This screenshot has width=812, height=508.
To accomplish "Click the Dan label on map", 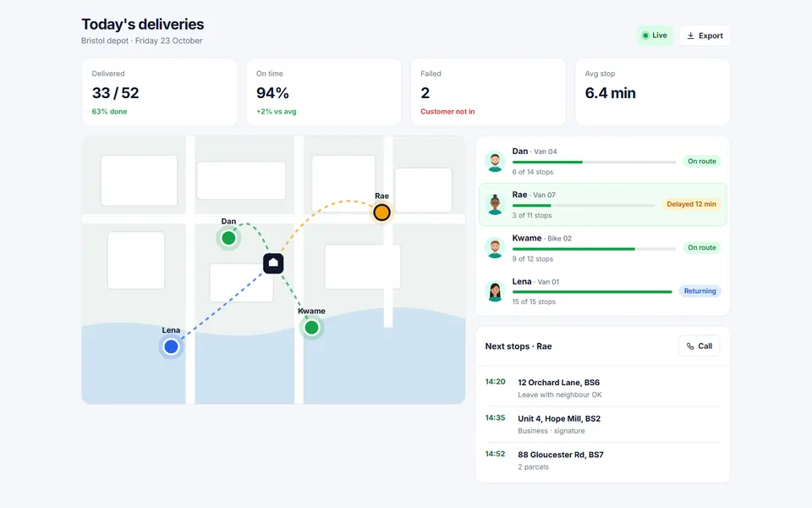I will tap(228, 221).
